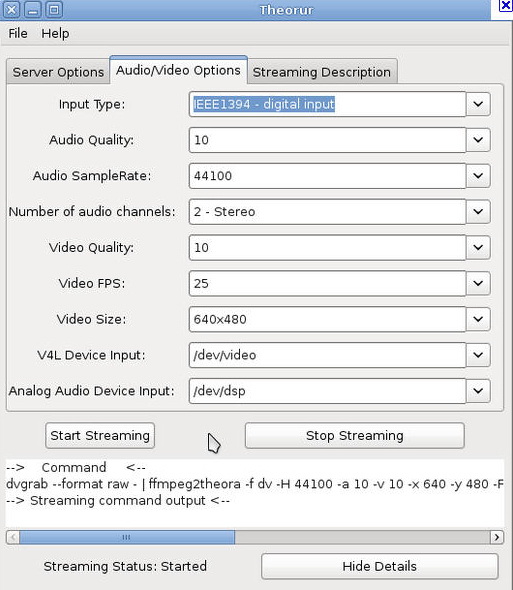Click the 'Streaming command output' text line
Viewport: 513px width, 590px height.
[118, 501]
